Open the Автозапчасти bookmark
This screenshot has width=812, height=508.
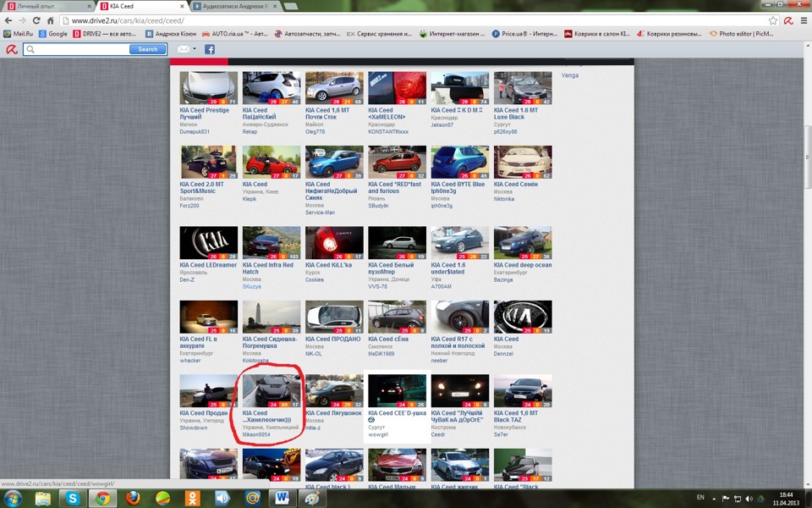point(307,34)
